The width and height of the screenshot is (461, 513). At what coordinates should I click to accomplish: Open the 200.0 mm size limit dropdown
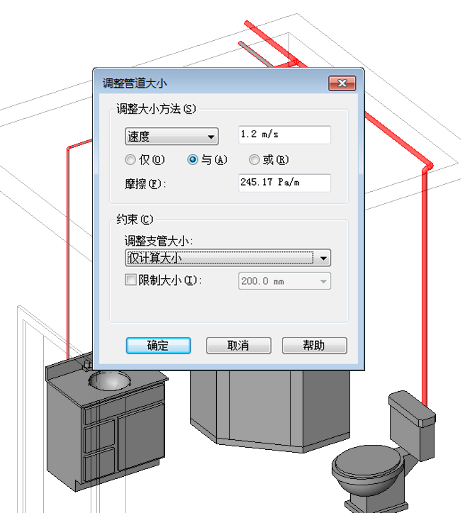[284, 281]
